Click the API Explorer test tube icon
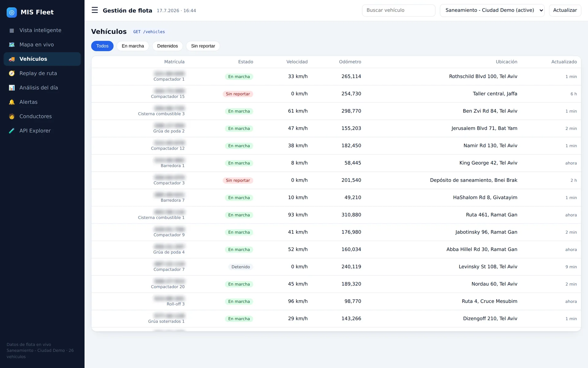This screenshot has width=588, height=368. [x=12, y=131]
